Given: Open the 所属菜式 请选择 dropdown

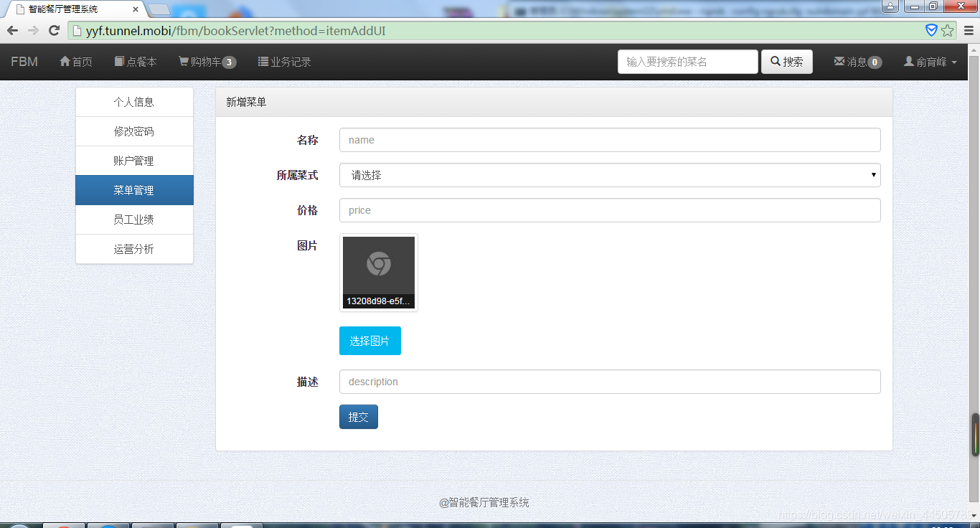Looking at the screenshot, I should 610,175.
